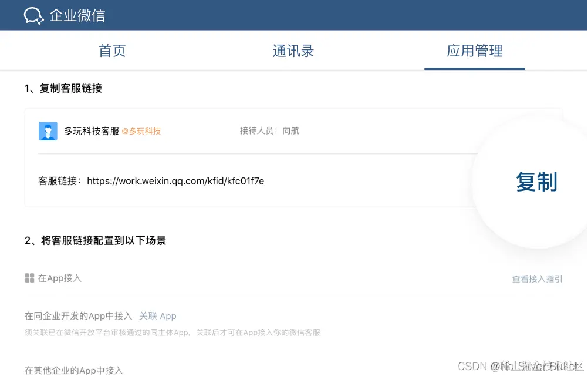Image resolution: width=588 pixels, height=376 pixels.
Task: Click the 须关联已在微信开放平台 hint text
Action: point(173,333)
